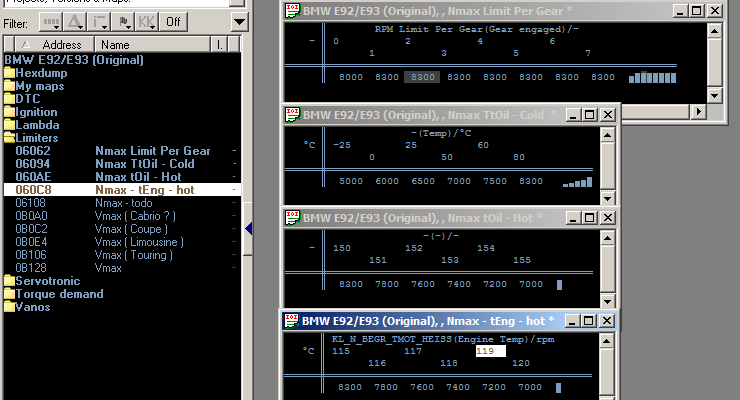Image resolution: width=740 pixels, height=400 pixels.
Task: Select the highlighted 8300 cell for gear 2
Action: click(x=422, y=77)
